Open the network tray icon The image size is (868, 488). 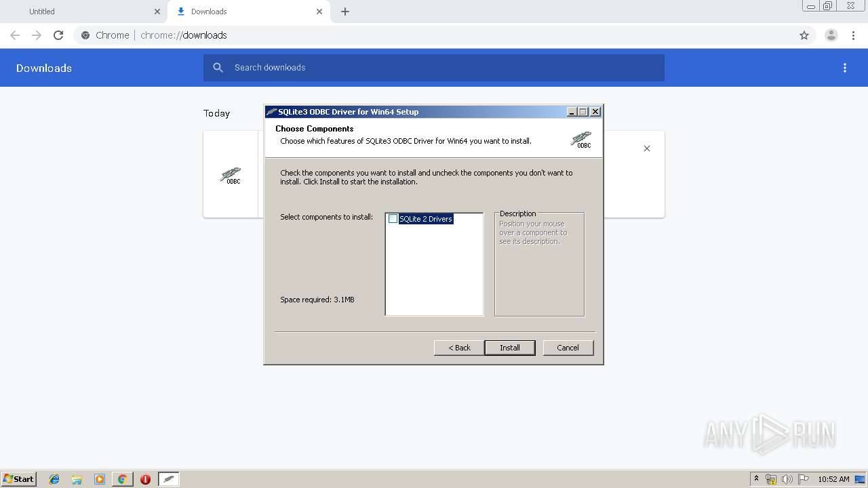(x=771, y=479)
